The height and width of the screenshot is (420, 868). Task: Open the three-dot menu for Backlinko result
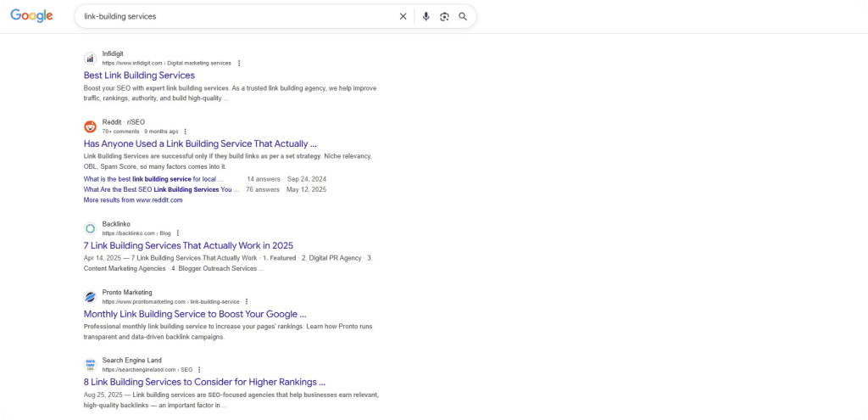pyautogui.click(x=177, y=233)
